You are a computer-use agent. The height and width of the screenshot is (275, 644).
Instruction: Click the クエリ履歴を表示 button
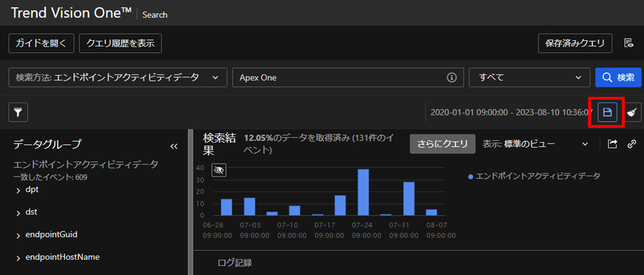point(120,43)
